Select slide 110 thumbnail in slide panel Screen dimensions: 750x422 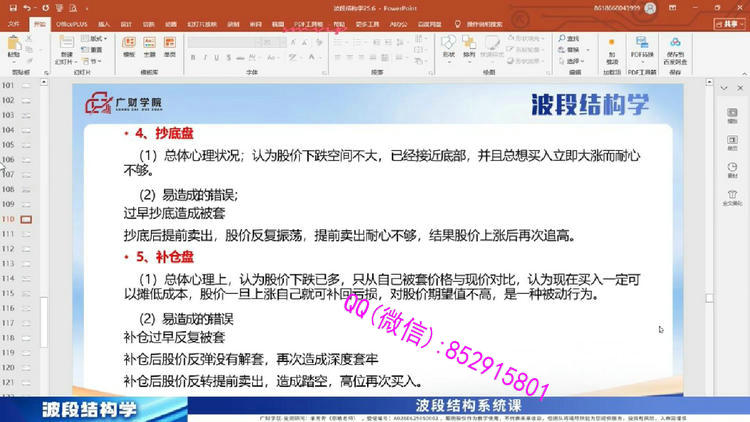click(x=26, y=220)
